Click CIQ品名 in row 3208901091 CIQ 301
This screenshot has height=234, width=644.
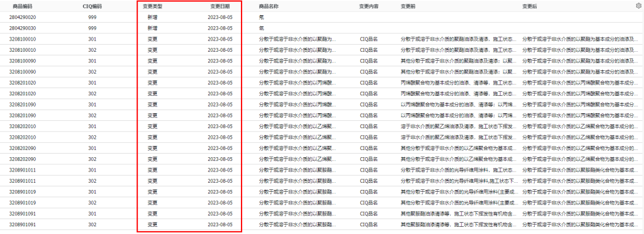coord(369,214)
